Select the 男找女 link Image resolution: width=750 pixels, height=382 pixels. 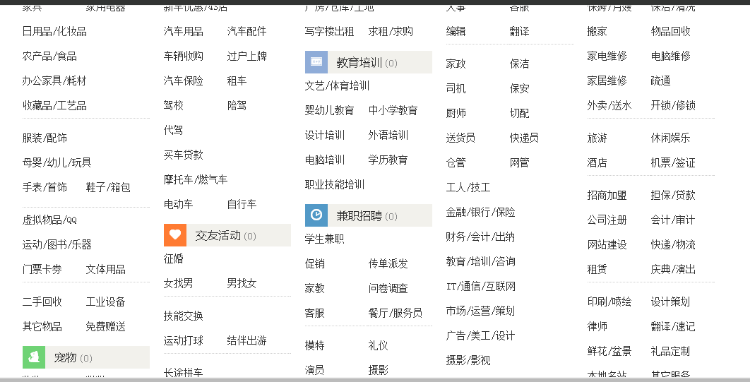(242, 283)
